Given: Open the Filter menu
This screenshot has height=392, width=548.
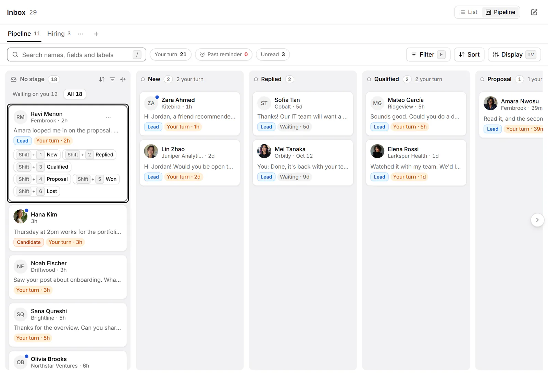Looking at the screenshot, I should coord(428,54).
